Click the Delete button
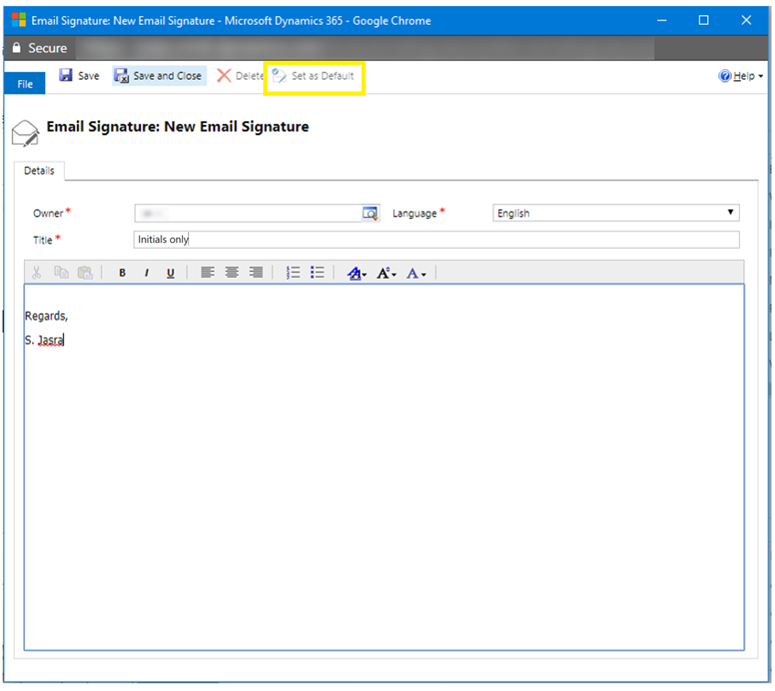The height and width of the screenshot is (691, 775). [x=240, y=76]
